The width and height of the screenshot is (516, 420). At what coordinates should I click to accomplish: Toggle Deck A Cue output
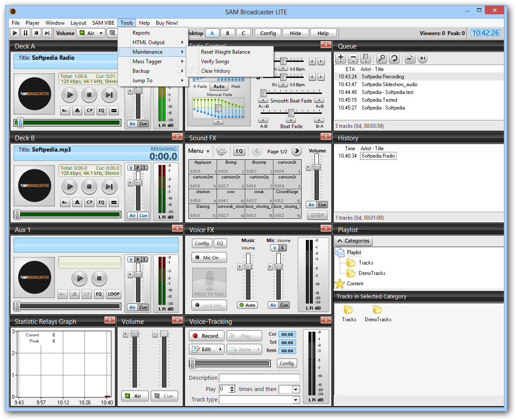click(143, 124)
